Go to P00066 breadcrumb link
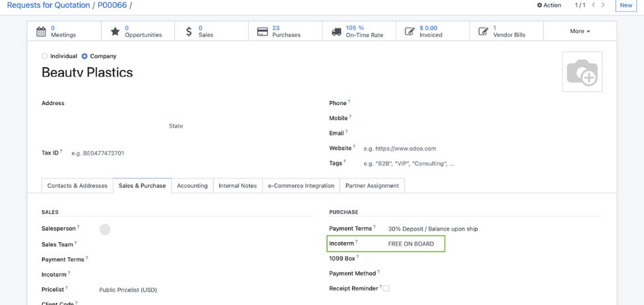Viewport: 644px width, 305px height. [x=112, y=5]
